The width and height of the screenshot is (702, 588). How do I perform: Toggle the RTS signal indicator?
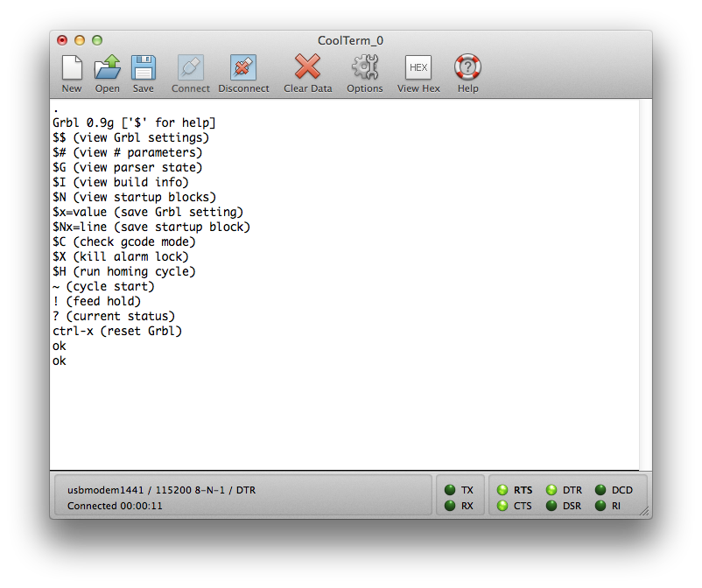pyautogui.click(x=502, y=490)
